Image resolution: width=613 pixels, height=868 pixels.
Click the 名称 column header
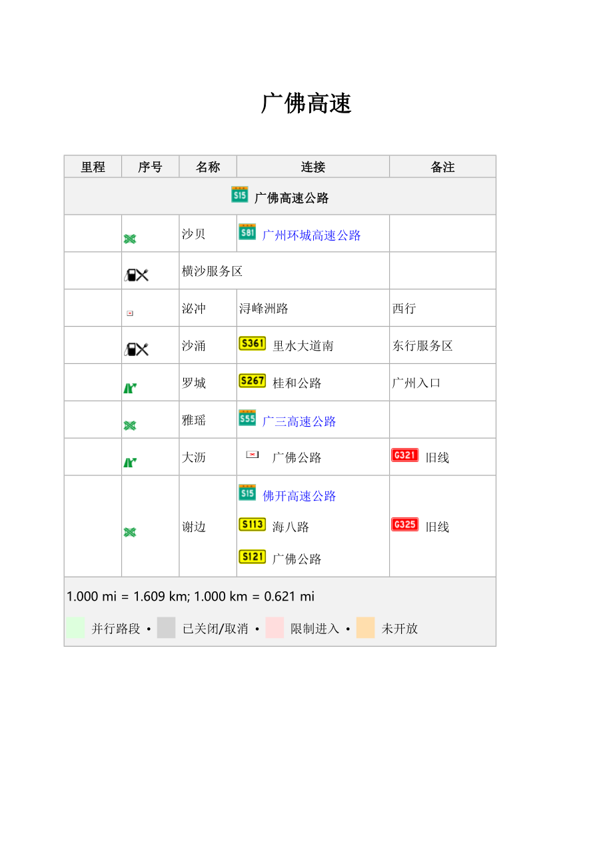(208, 167)
